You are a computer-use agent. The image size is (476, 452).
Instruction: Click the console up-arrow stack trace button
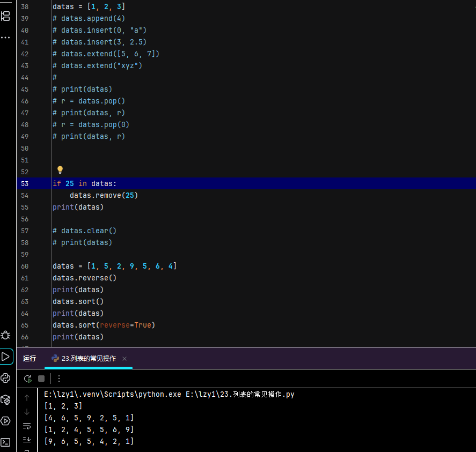(27, 398)
